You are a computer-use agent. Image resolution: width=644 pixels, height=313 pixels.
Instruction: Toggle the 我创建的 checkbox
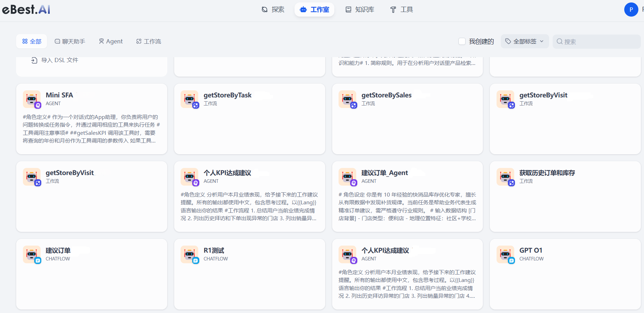pyautogui.click(x=462, y=41)
